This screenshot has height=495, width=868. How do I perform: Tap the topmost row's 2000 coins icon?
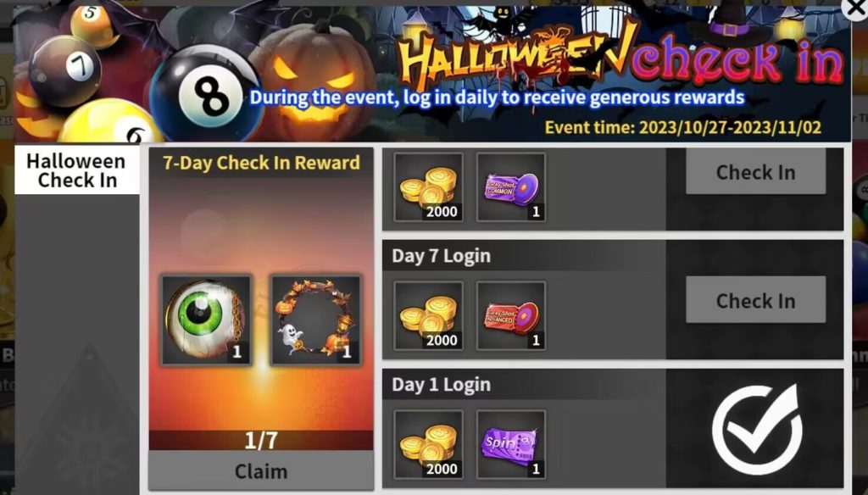tap(428, 187)
